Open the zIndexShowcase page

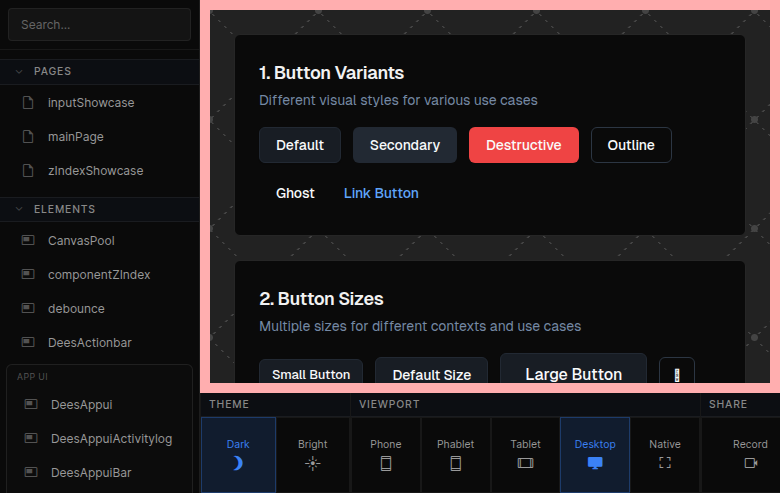pos(95,171)
